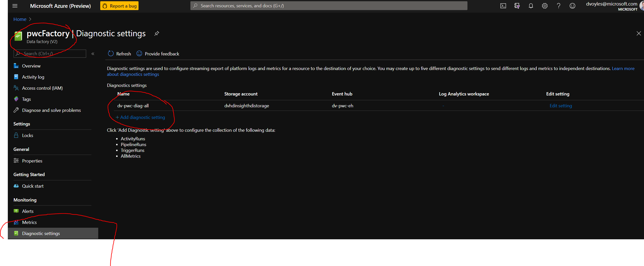
Task: Click the Quick start cloud icon
Action: (16, 186)
